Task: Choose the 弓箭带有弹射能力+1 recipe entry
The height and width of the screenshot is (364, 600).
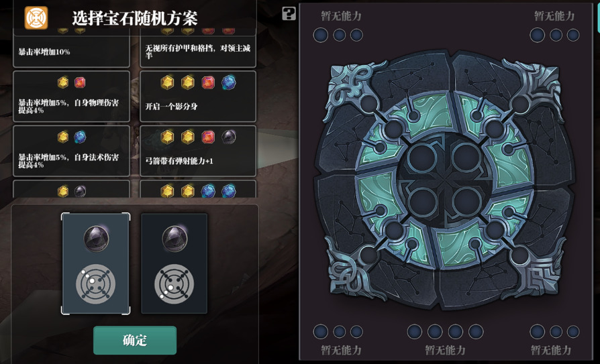Action: coord(198,151)
